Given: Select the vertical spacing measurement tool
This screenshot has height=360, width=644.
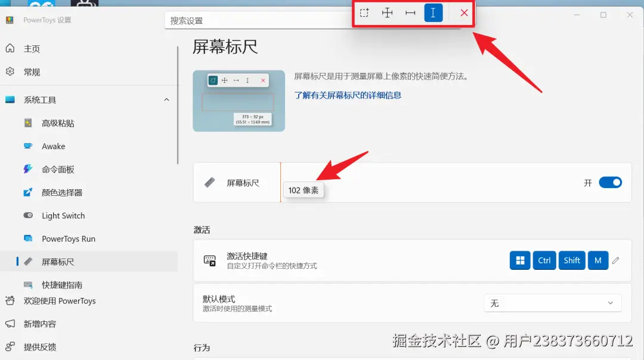Looking at the screenshot, I should 433,13.
